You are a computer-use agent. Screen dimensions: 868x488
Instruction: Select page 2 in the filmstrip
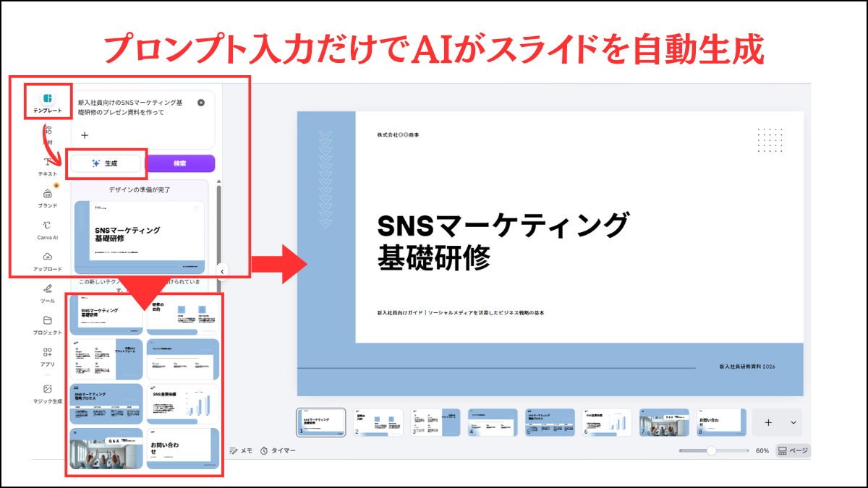378,422
